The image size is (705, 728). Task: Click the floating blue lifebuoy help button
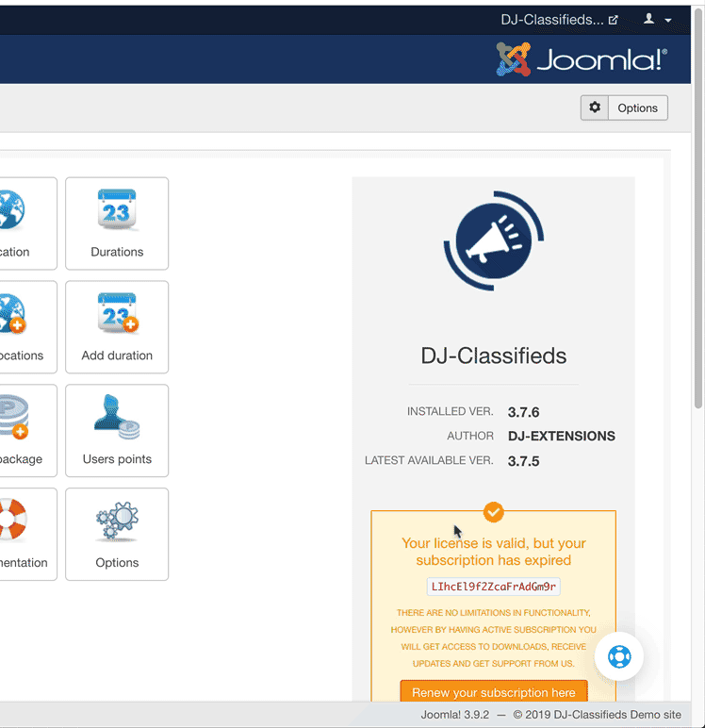(619, 656)
